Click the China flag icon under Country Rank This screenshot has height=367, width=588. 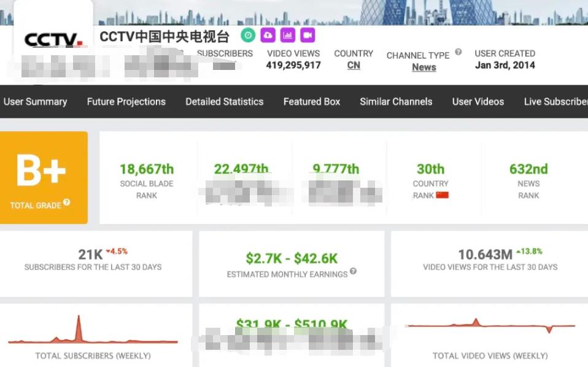coord(442,195)
